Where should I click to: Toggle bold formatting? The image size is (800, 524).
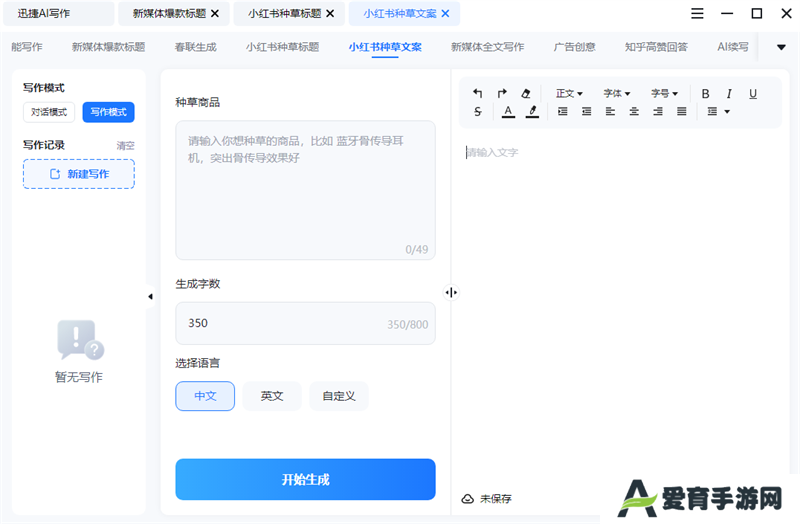705,93
